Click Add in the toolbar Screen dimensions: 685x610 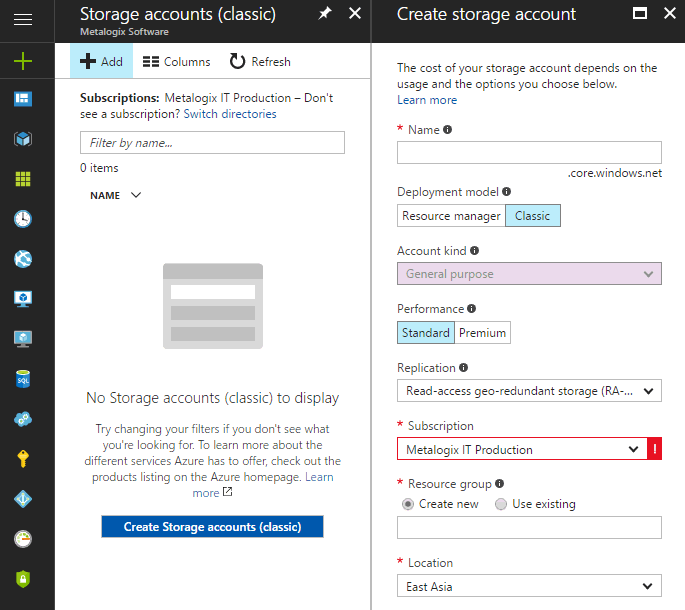pos(101,61)
